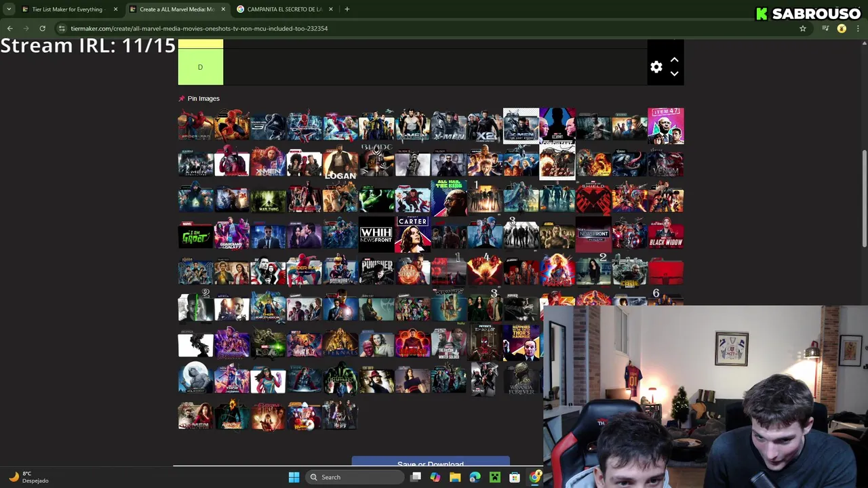
Task: Select the Thor's Hammer one-shot thumbnail
Action: 521,344
